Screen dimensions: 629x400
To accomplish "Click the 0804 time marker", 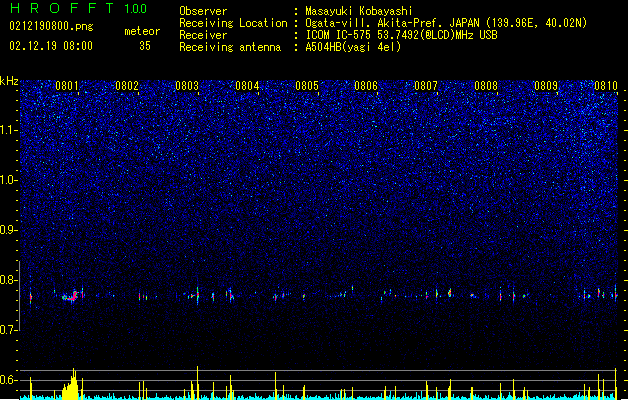I will pyautogui.click(x=247, y=86).
